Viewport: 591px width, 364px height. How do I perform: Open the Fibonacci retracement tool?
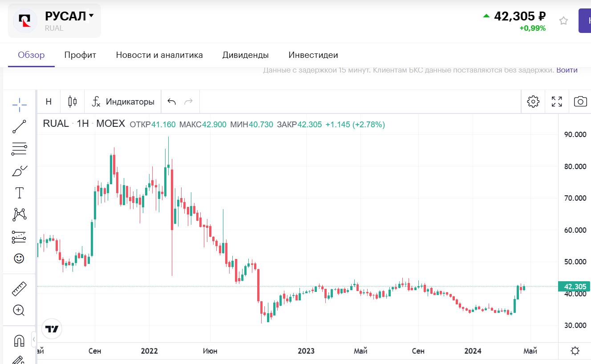pos(19,149)
